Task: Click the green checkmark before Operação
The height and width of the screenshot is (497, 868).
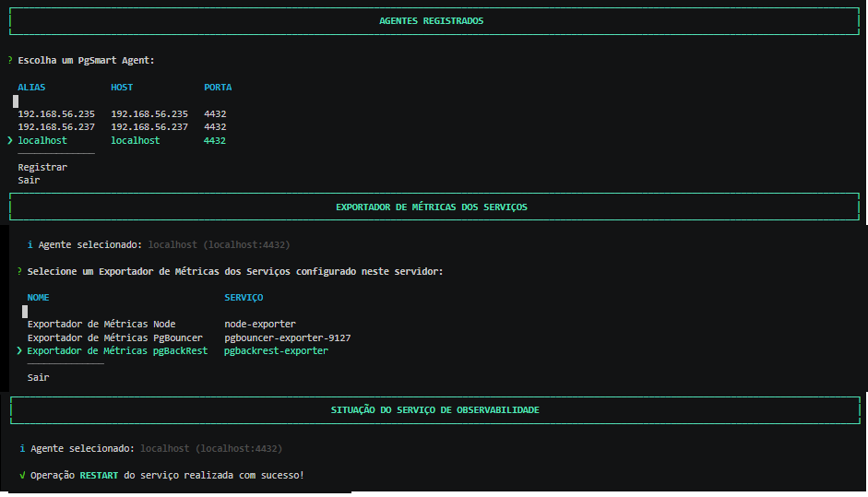Action: pyautogui.click(x=22, y=476)
